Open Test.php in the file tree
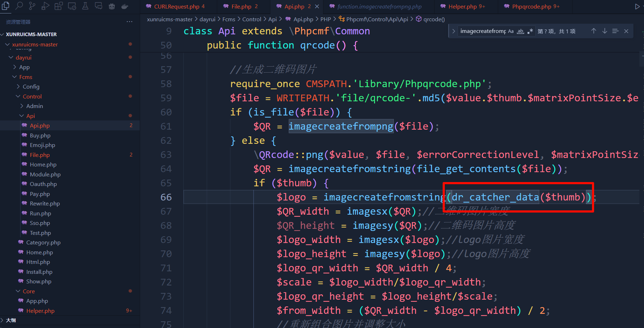The width and height of the screenshot is (644, 328). click(40, 233)
